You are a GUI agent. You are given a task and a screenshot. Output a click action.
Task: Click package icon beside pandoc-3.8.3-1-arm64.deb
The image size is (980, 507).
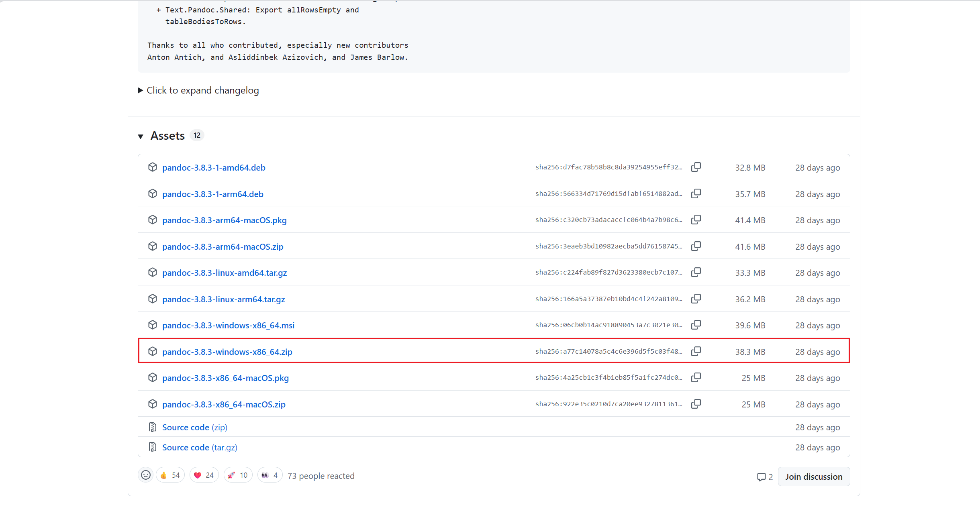tap(153, 193)
